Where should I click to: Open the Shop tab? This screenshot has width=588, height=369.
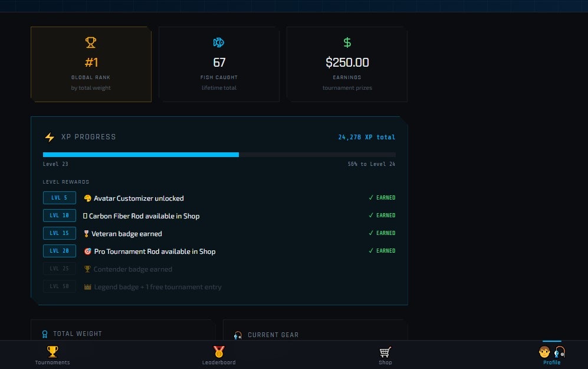click(385, 355)
